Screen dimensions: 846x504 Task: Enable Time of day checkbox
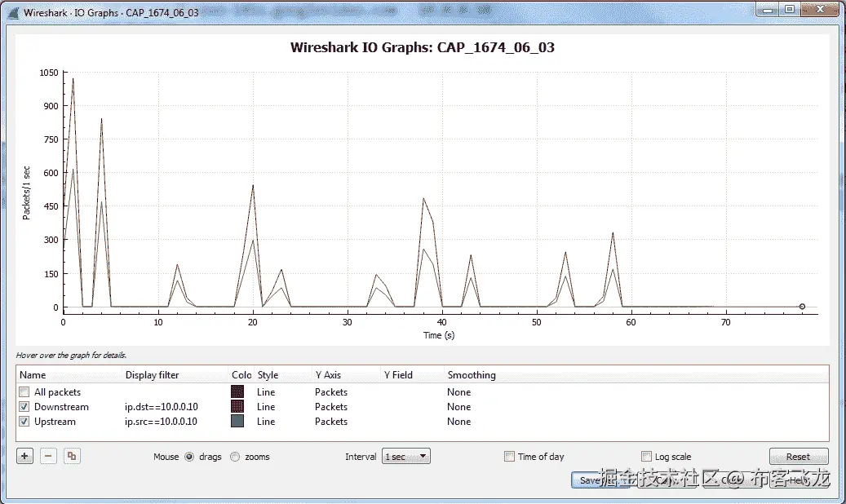[509, 457]
